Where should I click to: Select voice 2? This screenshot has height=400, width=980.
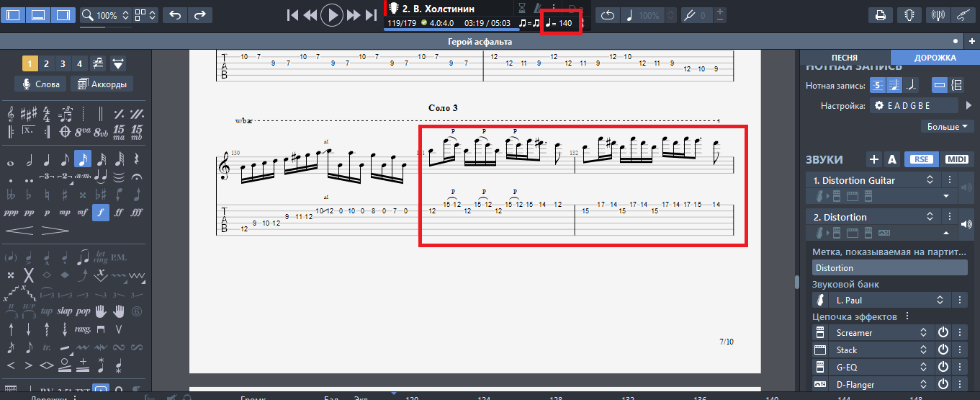click(47, 63)
